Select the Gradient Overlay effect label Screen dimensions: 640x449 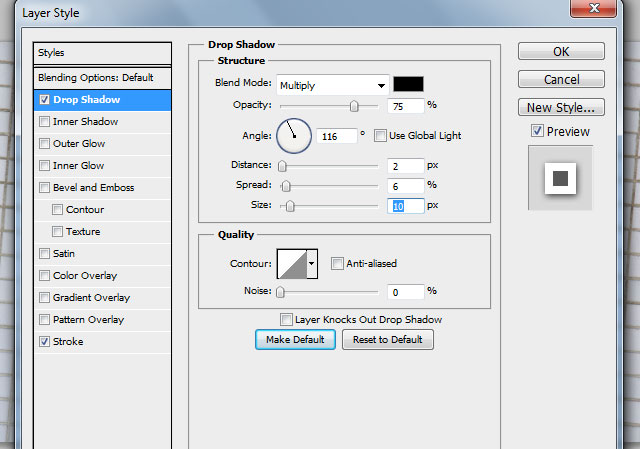(91, 298)
